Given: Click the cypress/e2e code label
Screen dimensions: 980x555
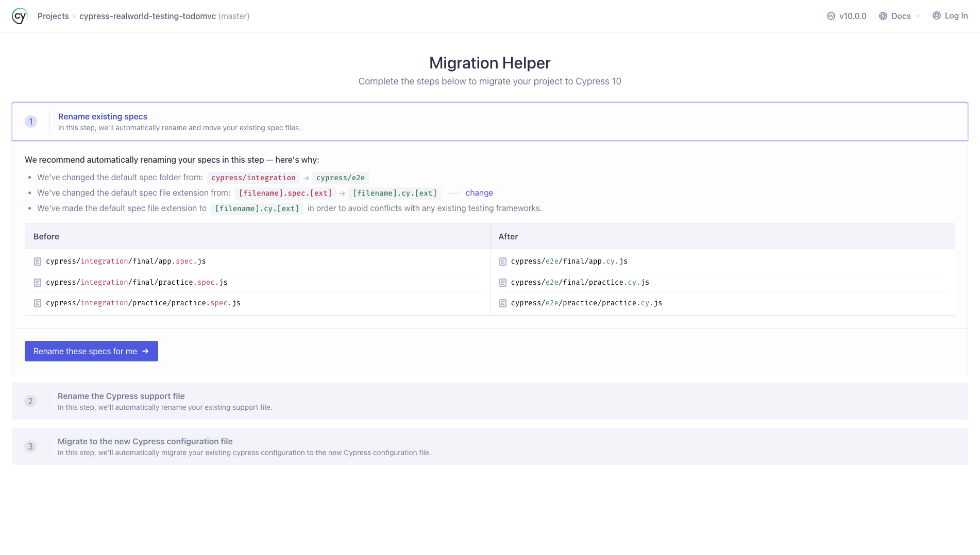Looking at the screenshot, I should [341, 178].
